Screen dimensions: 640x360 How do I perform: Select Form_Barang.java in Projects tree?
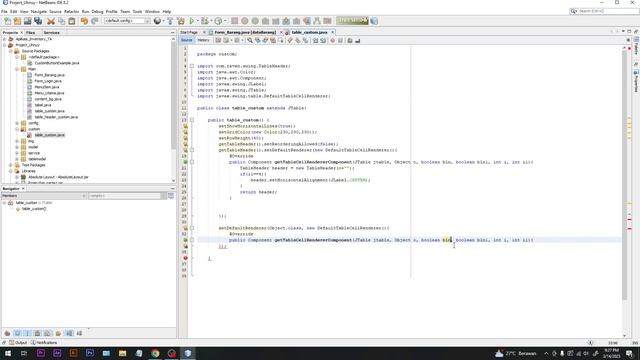(x=49, y=75)
